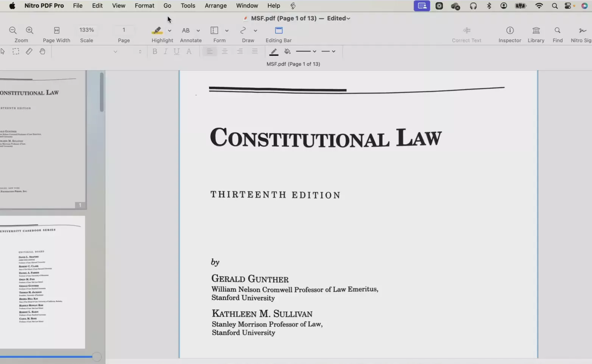Set text alignment to center
This screenshot has width=592, height=364.
pyautogui.click(x=225, y=51)
